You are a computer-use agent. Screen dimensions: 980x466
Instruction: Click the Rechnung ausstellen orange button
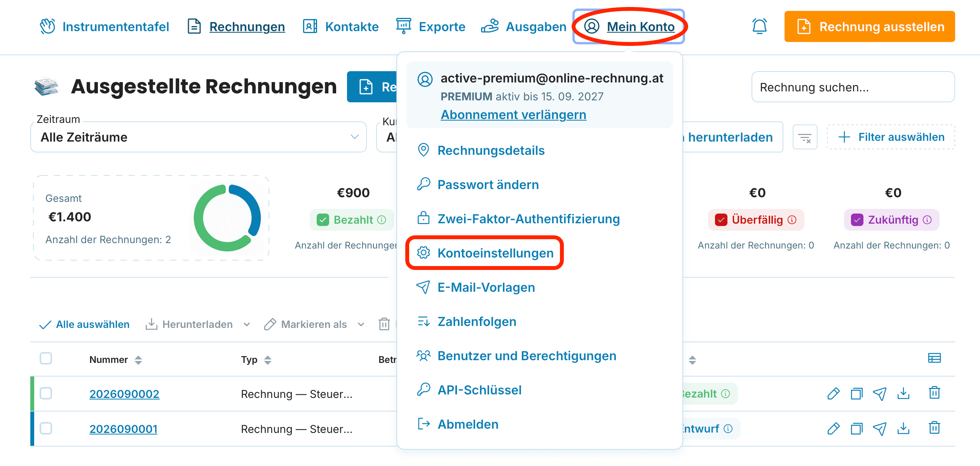(x=870, y=26)
